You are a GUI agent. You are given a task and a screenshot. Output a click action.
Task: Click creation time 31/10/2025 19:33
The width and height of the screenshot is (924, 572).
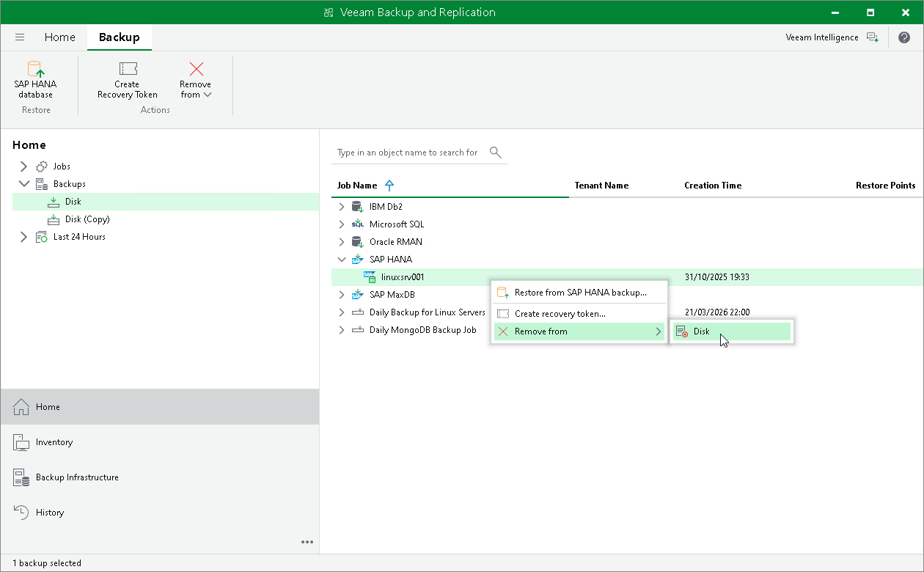pos(716,277)
